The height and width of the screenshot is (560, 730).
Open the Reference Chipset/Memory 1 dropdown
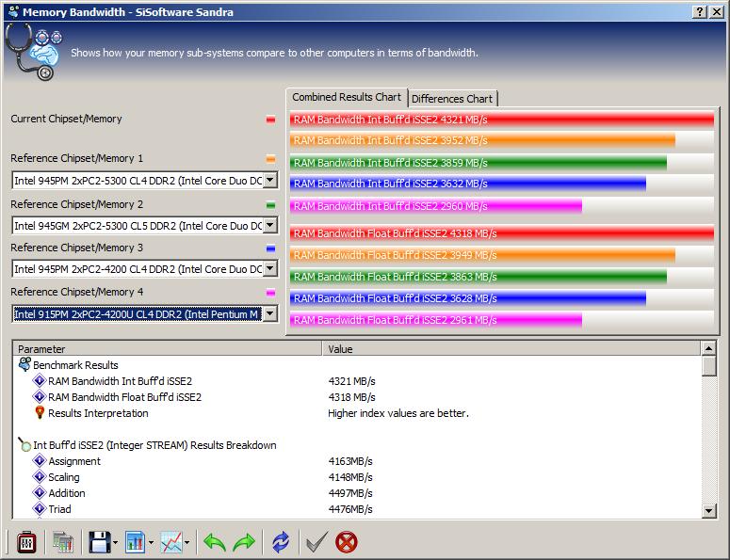click(x=270, y=180)
